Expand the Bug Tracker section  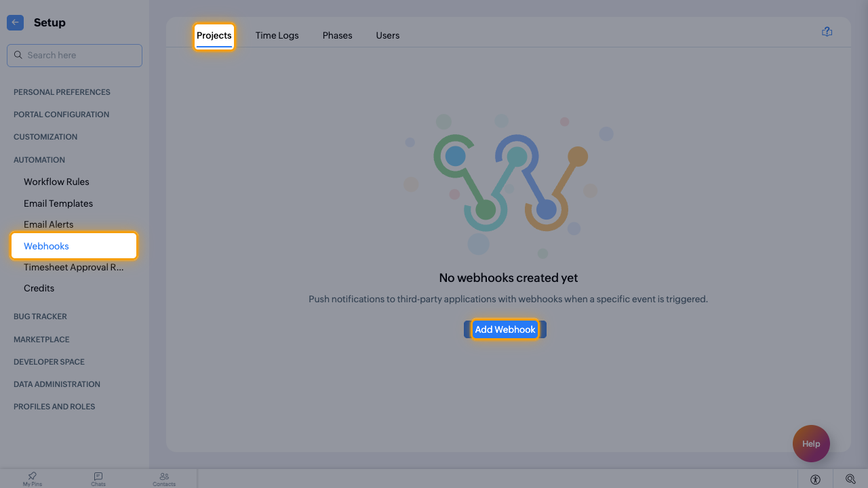pyautogui.click(x=40, y=317)
